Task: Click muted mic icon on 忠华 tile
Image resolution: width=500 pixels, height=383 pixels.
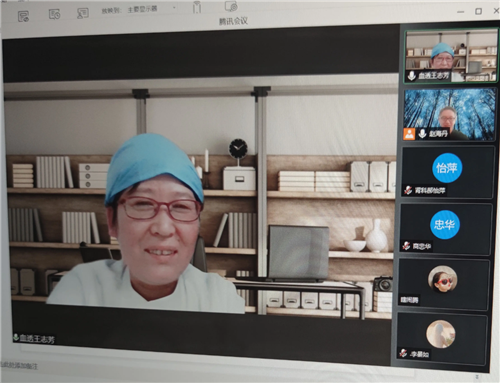Action: coord(406,246)
